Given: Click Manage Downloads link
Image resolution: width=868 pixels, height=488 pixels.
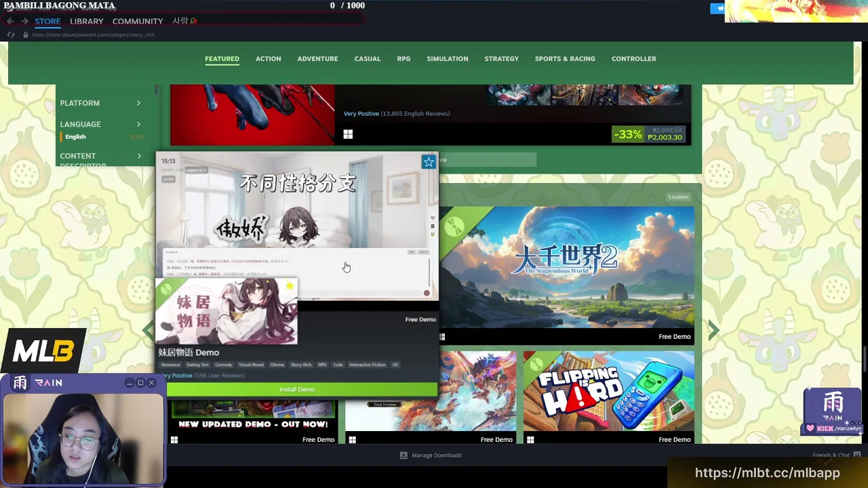Looking at the screenshot, I should [x=436, y=455].
